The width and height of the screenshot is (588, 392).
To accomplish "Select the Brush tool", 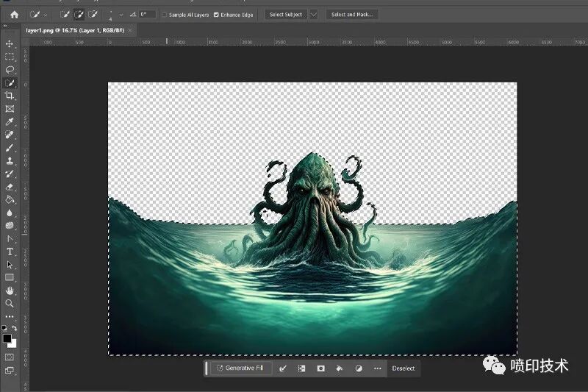I will [x=10, y=148].
